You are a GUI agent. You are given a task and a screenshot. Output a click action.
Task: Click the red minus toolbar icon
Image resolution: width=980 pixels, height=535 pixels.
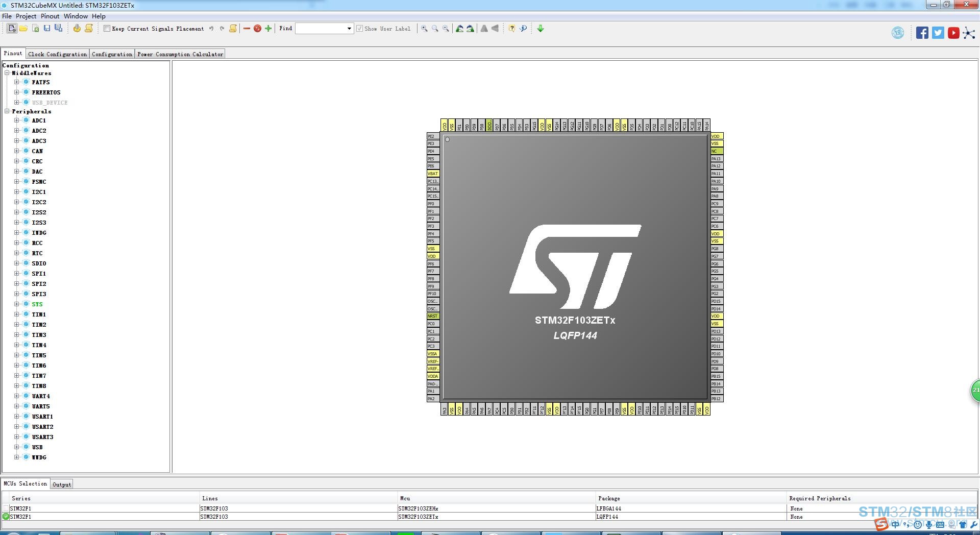pos(247,29)
